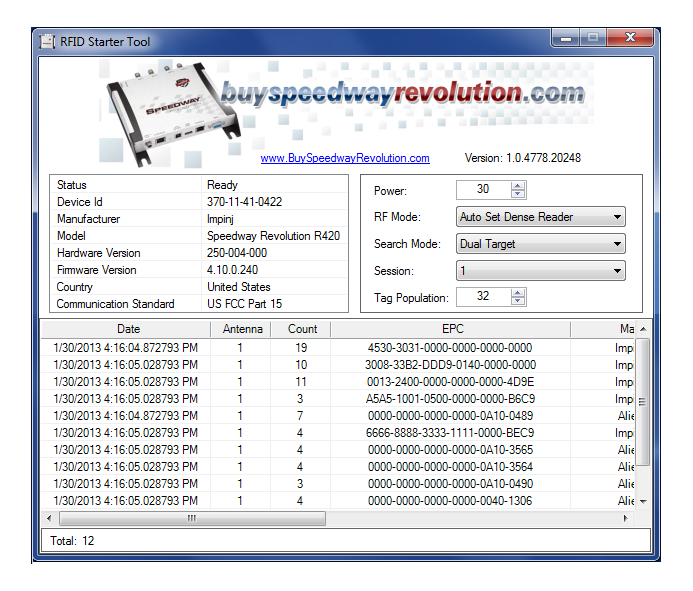Click the Version: 1.0.4778.20248 label
Image resolution: width=693 pixels, height=591 pixels.
point(522,158)
